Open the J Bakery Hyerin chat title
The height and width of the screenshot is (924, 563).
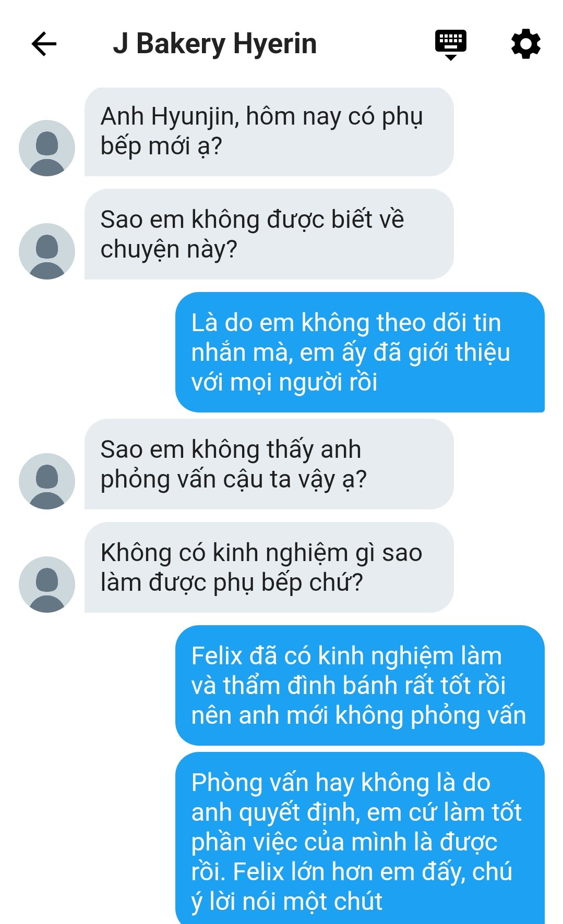point(215,44)
